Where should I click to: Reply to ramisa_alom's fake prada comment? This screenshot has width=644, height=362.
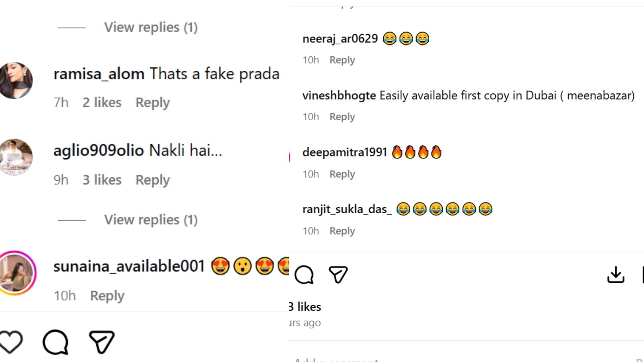coord(153,103)
